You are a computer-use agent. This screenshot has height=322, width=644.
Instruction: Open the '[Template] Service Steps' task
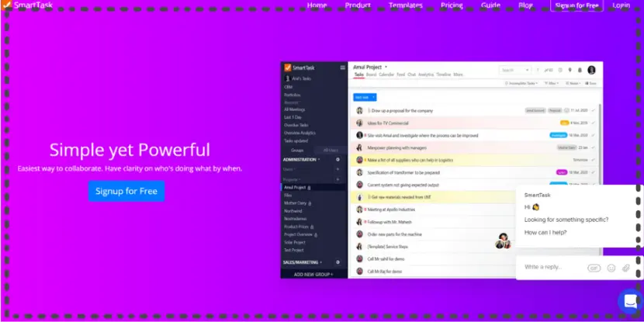click(x=387, y=247)
